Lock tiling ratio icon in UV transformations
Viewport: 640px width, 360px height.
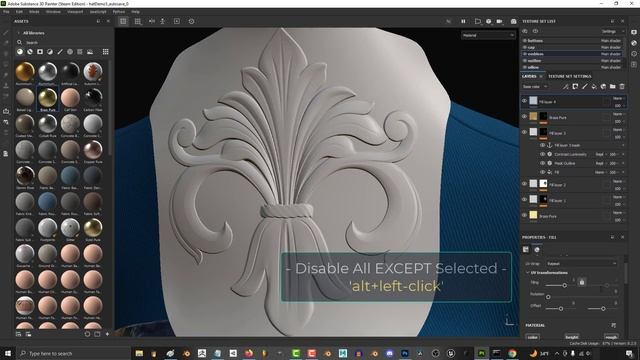coord(582,282)
